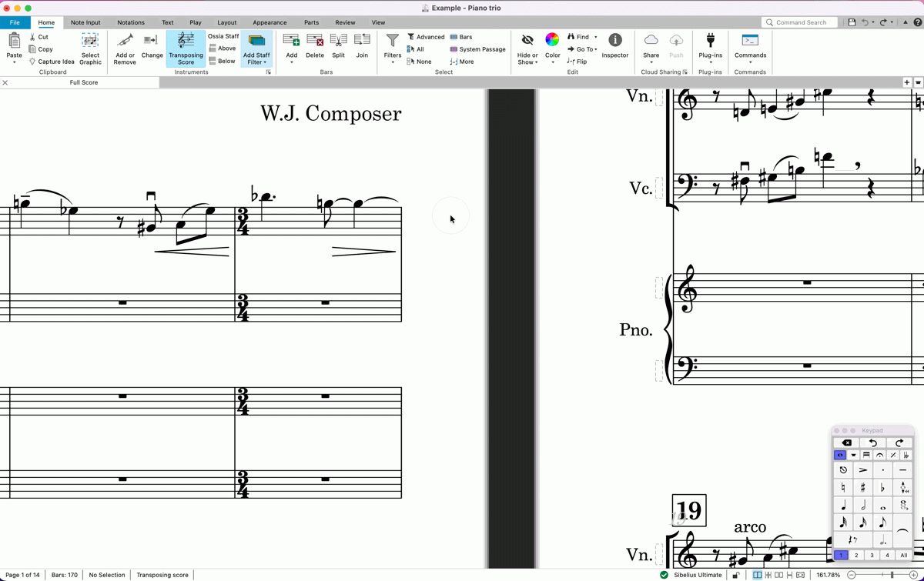
Task: Switch to the Appearance tab
Action: coord(269,22)
